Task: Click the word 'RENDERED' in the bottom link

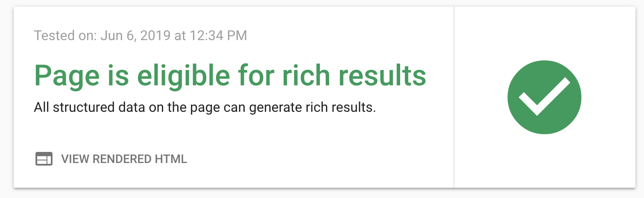Action: pyautogui.click(x=121, y=159)
